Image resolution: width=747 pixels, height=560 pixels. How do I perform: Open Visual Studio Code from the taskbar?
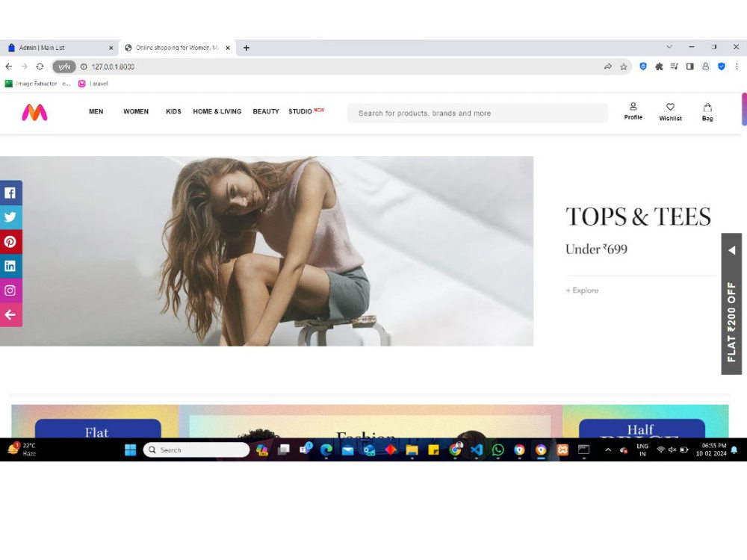pyautogui.click(x=476, y=449)
